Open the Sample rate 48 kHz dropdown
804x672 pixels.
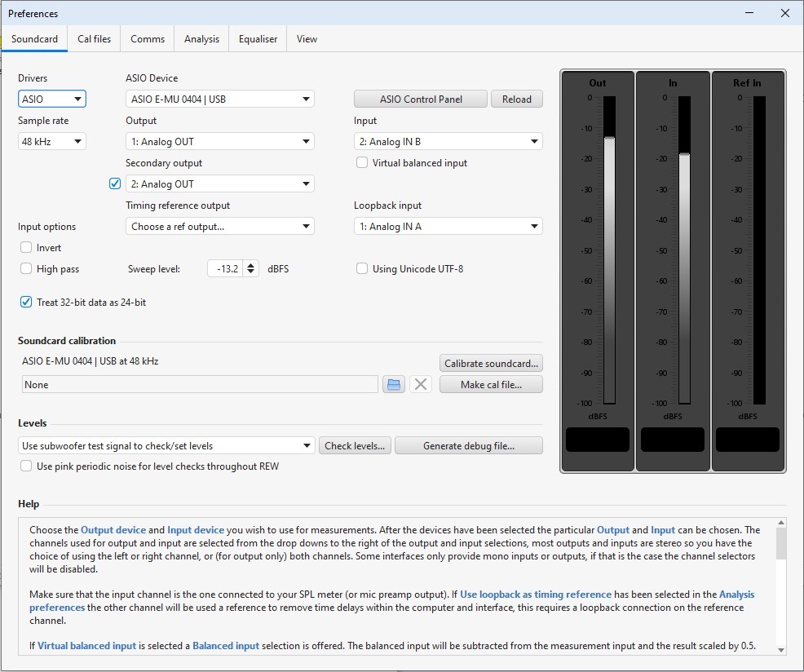[x=52, y=141]
